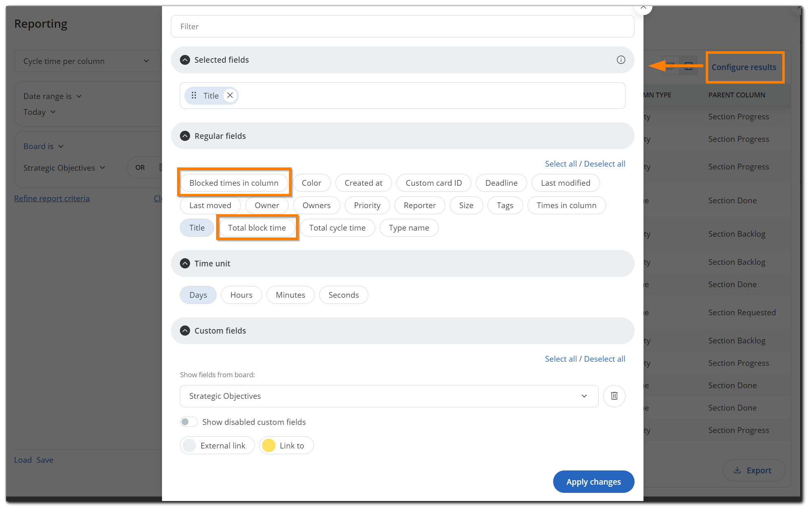The width and height of the screenshot is (812, 512).
Task: Click the dialog collapse chevron at top
Action: coord(643,7)
